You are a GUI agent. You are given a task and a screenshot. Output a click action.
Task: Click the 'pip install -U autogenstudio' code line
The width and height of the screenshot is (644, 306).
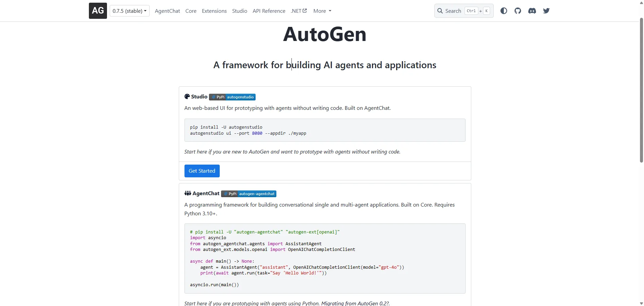[226, 127]
